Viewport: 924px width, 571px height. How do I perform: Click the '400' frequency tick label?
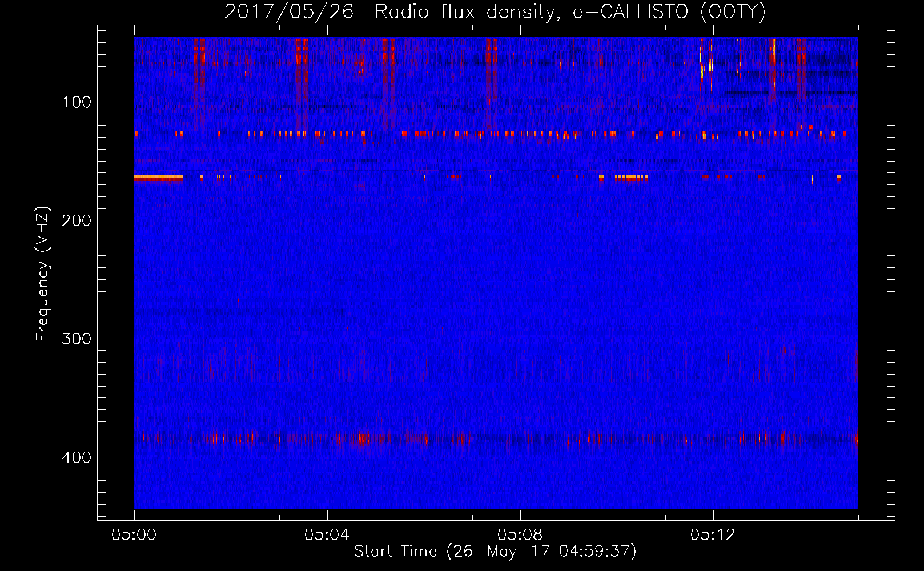77,457
